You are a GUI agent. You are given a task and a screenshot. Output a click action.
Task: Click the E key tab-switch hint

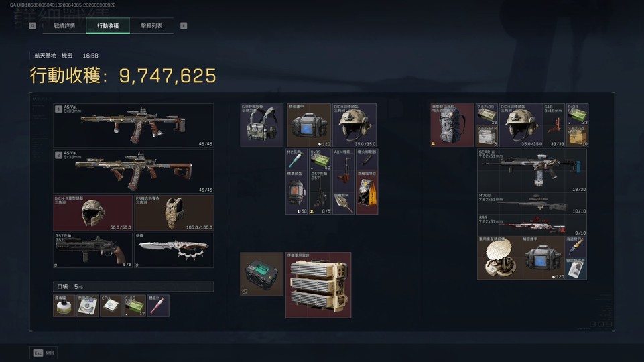pyautogui.click(x=184, y=26)
